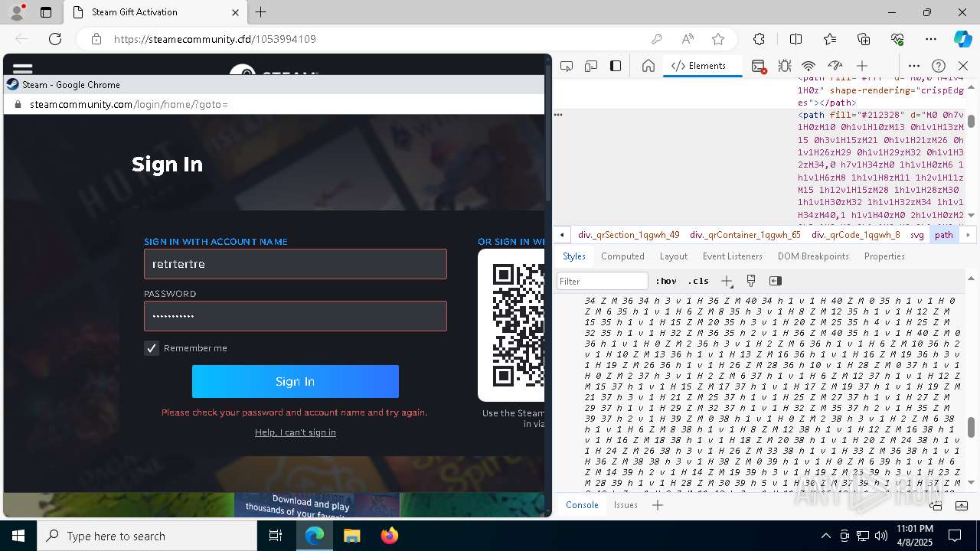This screenshot has height=551, width=980.
Task: Click the password key icon in address bar
Action: click(x=657, y=39)
